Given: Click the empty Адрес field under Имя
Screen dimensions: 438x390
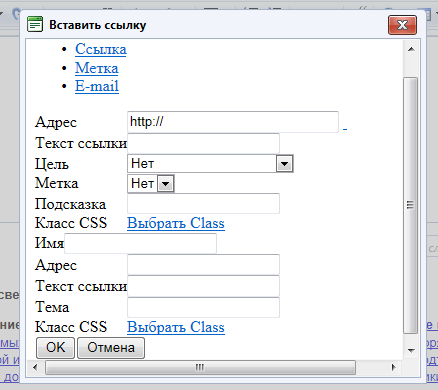Looking at the screenshot, I should pos(203,265).
